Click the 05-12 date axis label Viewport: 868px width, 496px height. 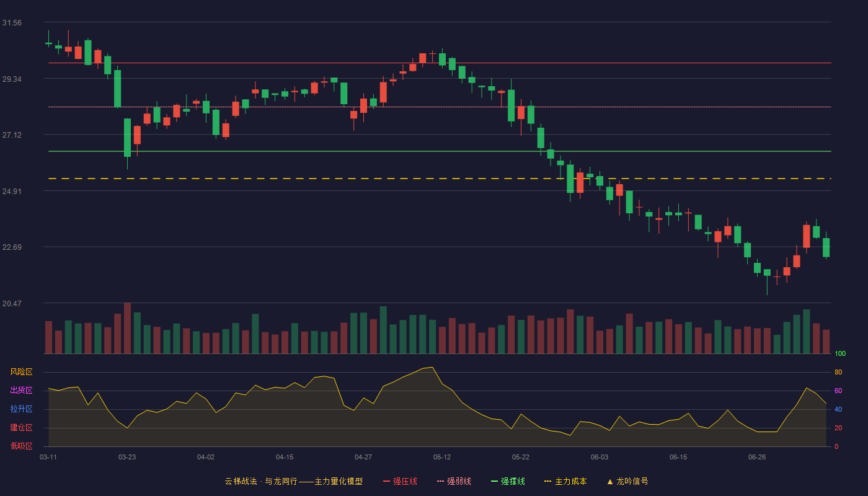click(442, 457)
